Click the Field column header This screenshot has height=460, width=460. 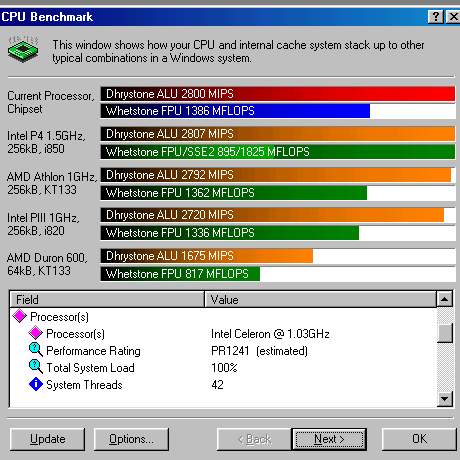pyautogui.click(x=107, y=299)
